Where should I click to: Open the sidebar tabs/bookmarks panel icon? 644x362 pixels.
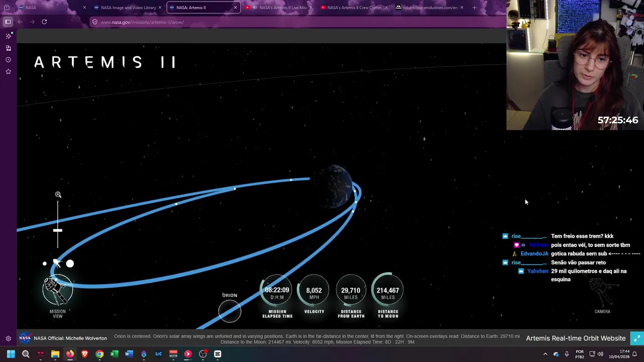click(8, 48)
